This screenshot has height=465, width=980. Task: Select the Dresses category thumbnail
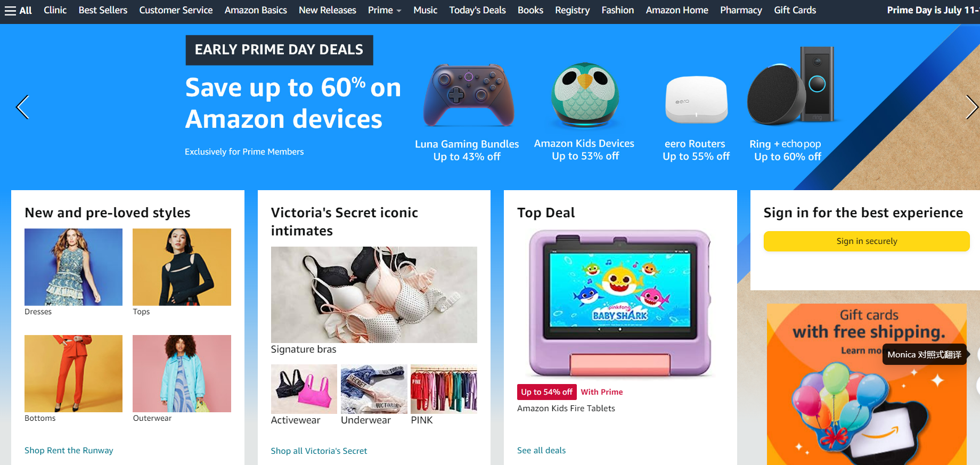point(73,267)
